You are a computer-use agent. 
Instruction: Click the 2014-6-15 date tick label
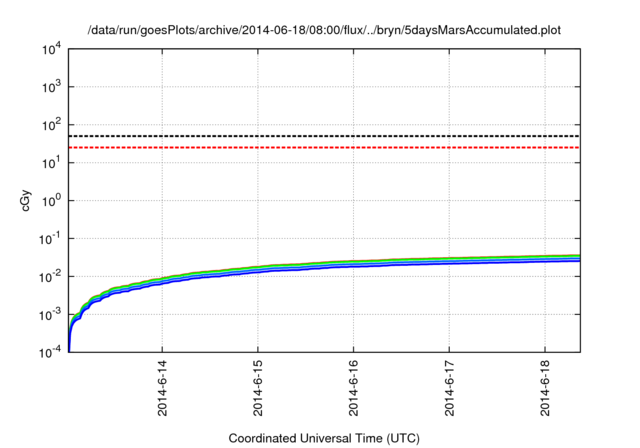(258, 388)
